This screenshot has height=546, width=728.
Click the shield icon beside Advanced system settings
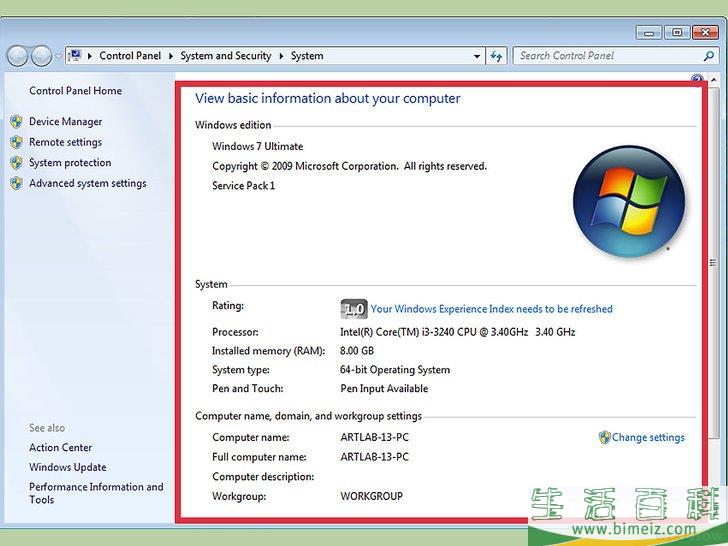(16, 183)
